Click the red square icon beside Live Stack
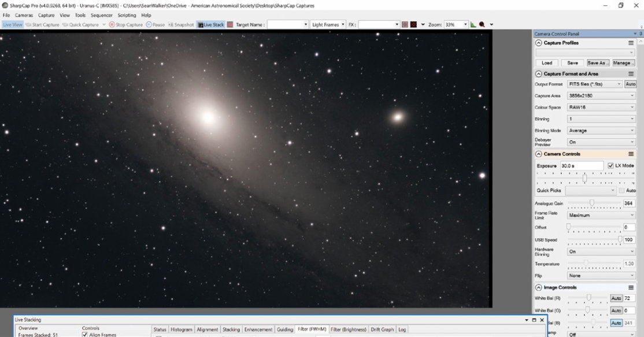Image resolution: width=644 pixels, height=337 pixels. [230, 25]
